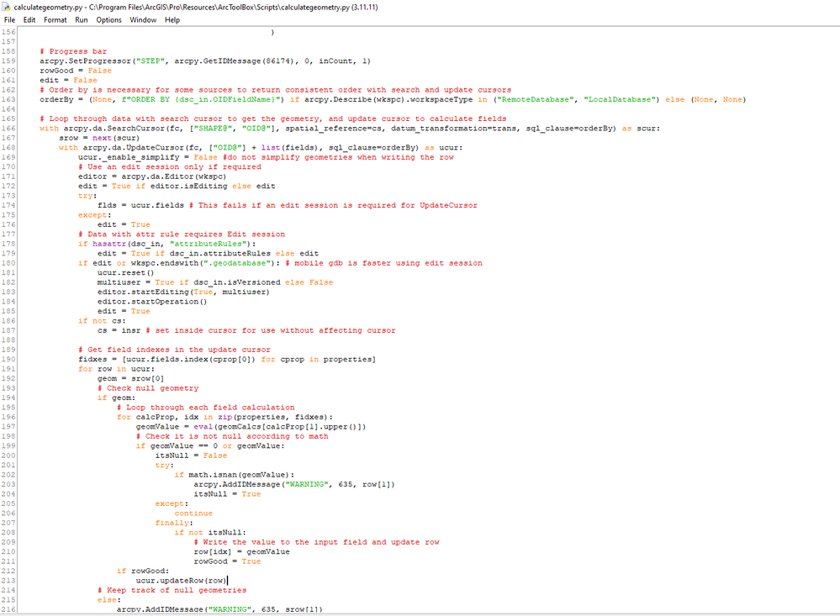Click the 'if rowGood:' line
The height and width of the screenshot is (616, 840).
(142, 572)
